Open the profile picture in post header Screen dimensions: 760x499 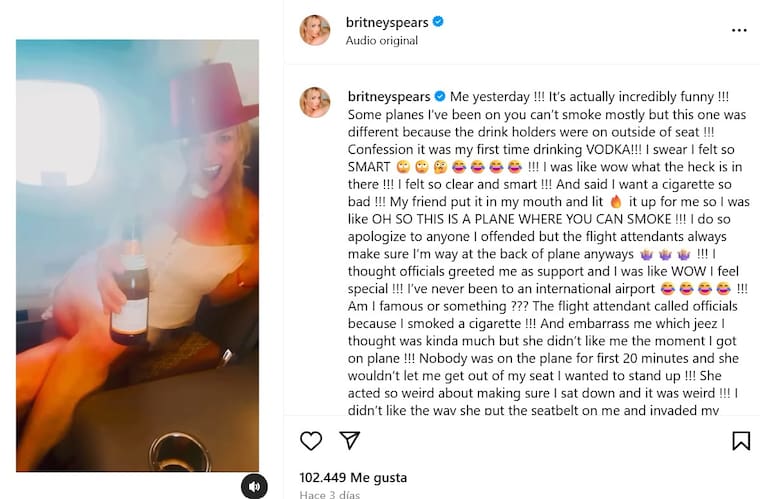(x=315, y=30)
